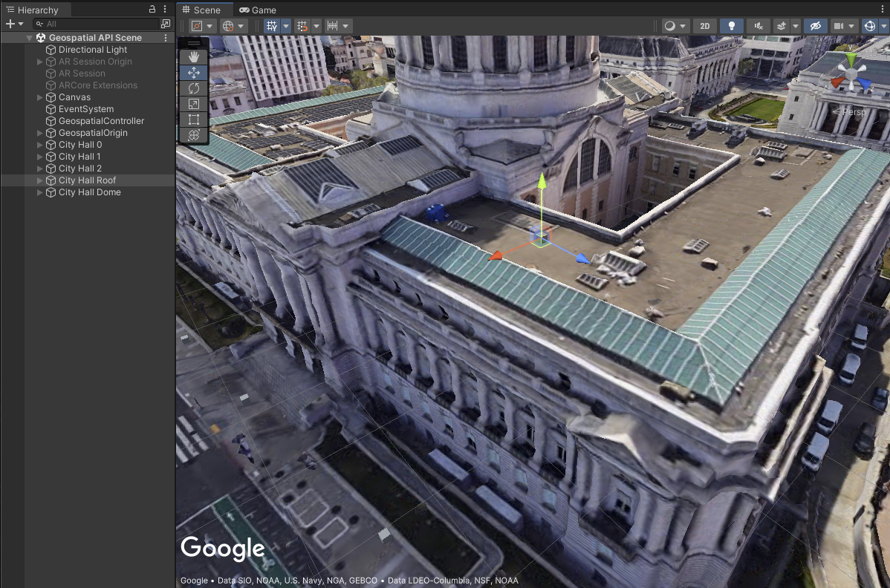
Task: Toggle 2D view mode
Action: [704, 25]
